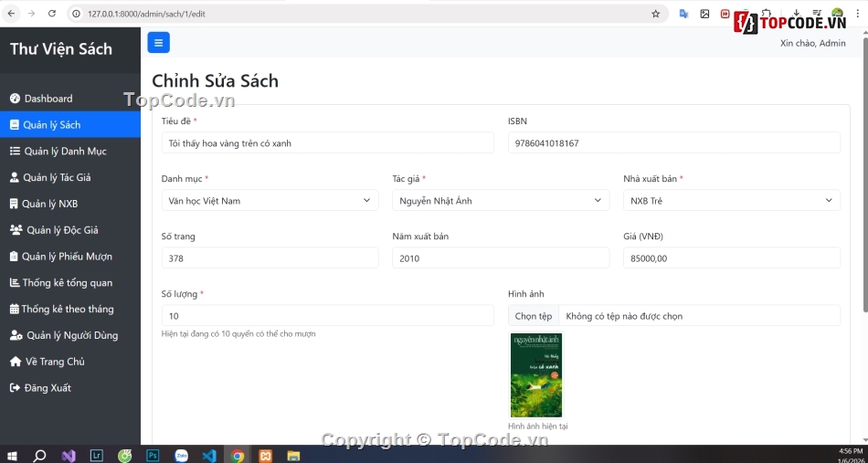The width and height of the screenshot is (868, 463).
Task: Open the Google Translate extension icon
Action: [684, 14]
